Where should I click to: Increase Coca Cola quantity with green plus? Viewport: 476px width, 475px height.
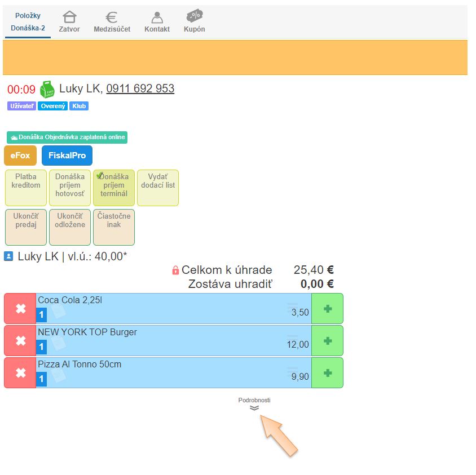tap(327, 308)
